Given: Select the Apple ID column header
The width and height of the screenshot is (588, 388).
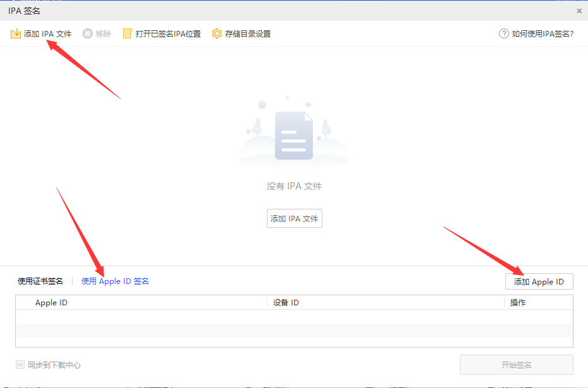Looking at the screenshot, I should coord(51,302).
